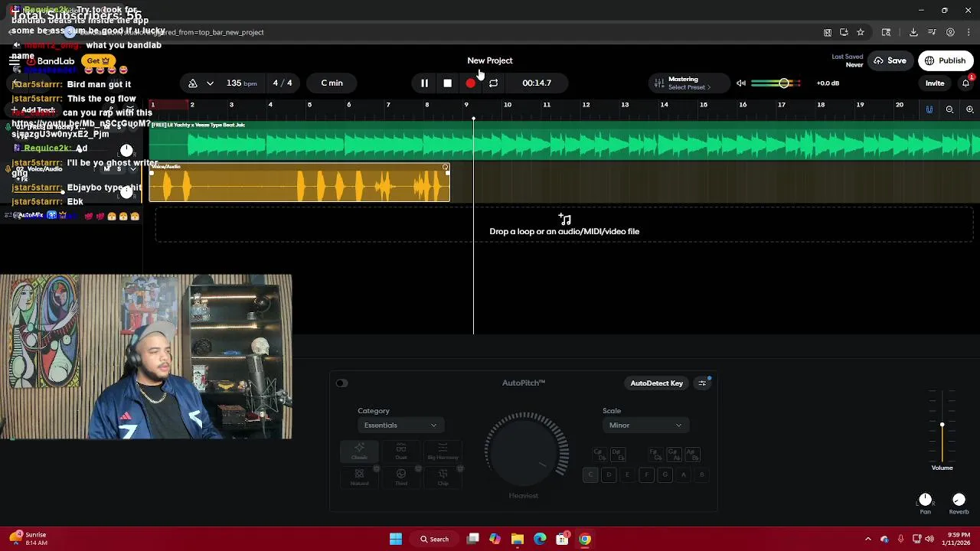Select the Chip AutoPitch preset
The image size is (980, 551).
(443, 478)
